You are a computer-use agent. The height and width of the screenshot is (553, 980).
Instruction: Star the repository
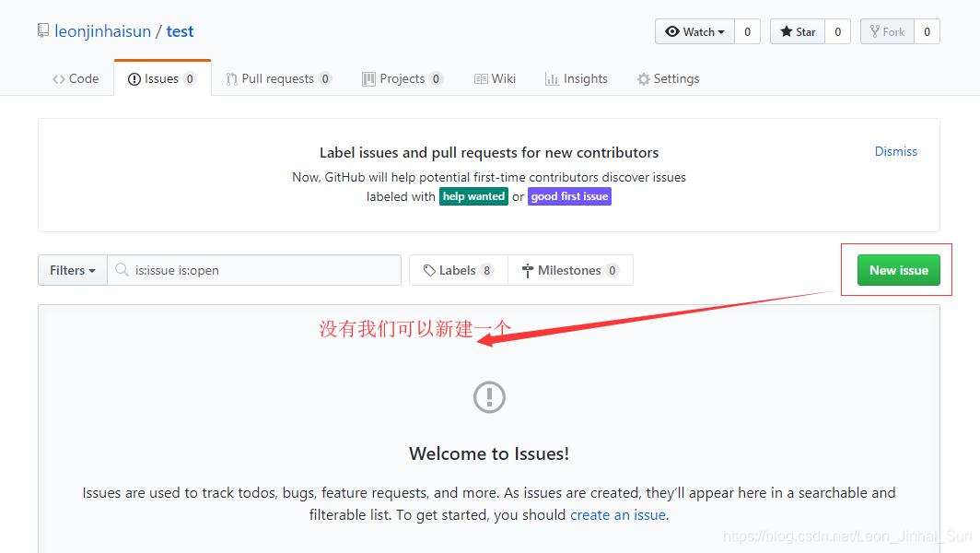799,32
